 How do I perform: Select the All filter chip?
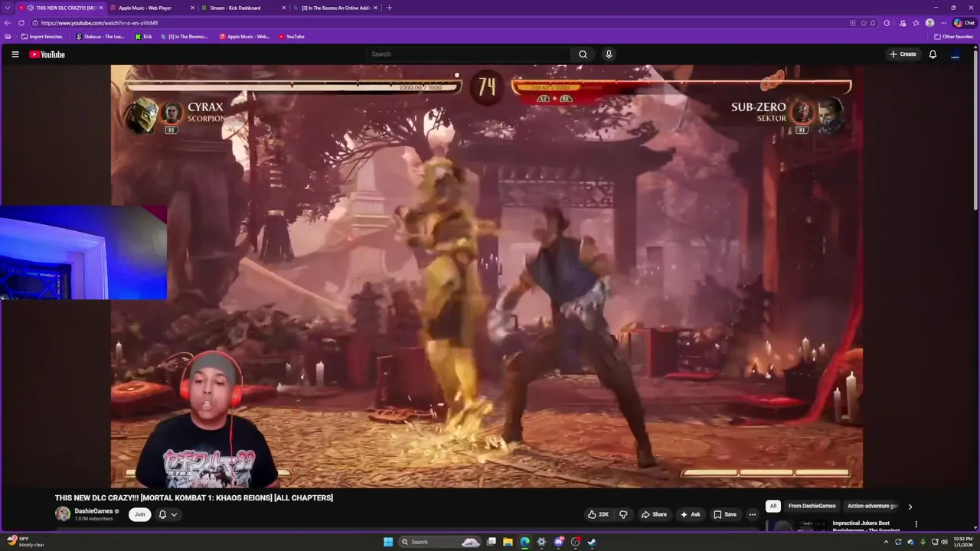click(x=773, y=506)
